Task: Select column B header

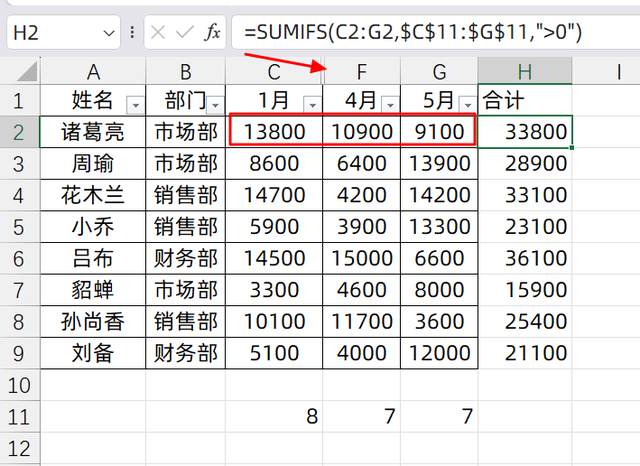Action: tap(186, 72)
